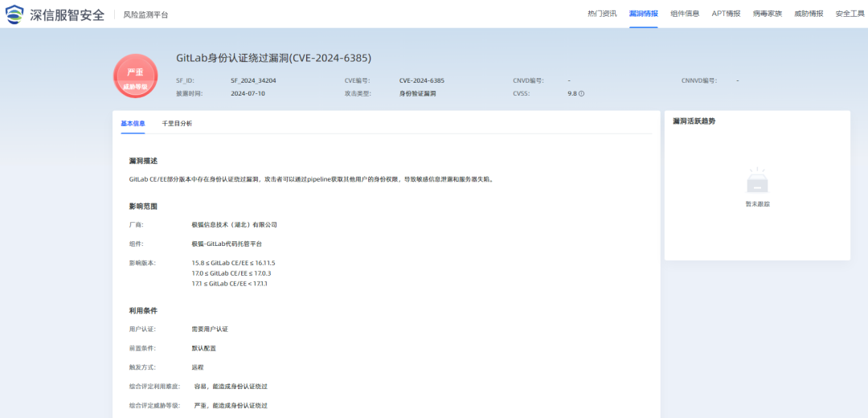Click the value 默认配置
The width and height of the screenshot is (868, 418).
pos(203,348)
